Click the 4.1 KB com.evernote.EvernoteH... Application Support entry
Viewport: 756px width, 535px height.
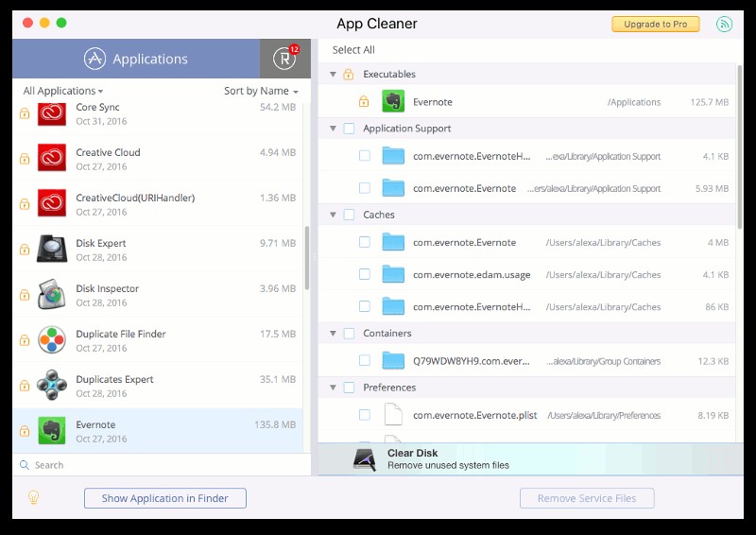tap(527, 156)
